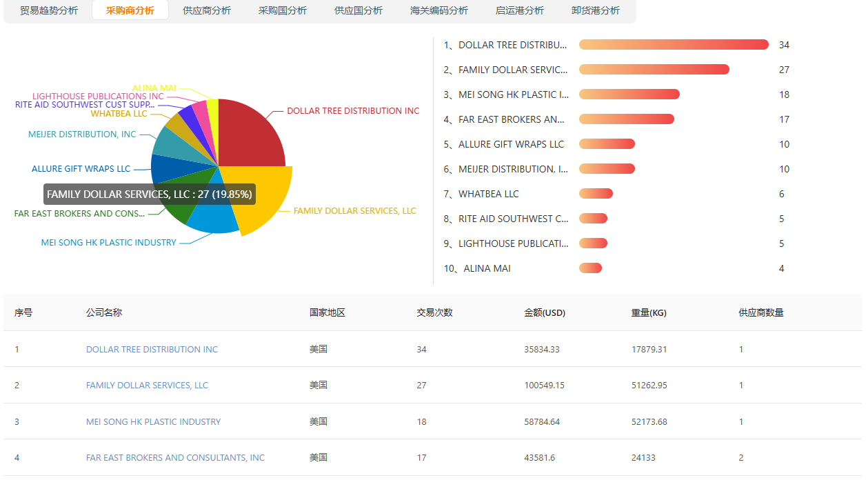
Task: Select the 采购商分析 tab
Action: pyautogui.click(x=130, y=10)
